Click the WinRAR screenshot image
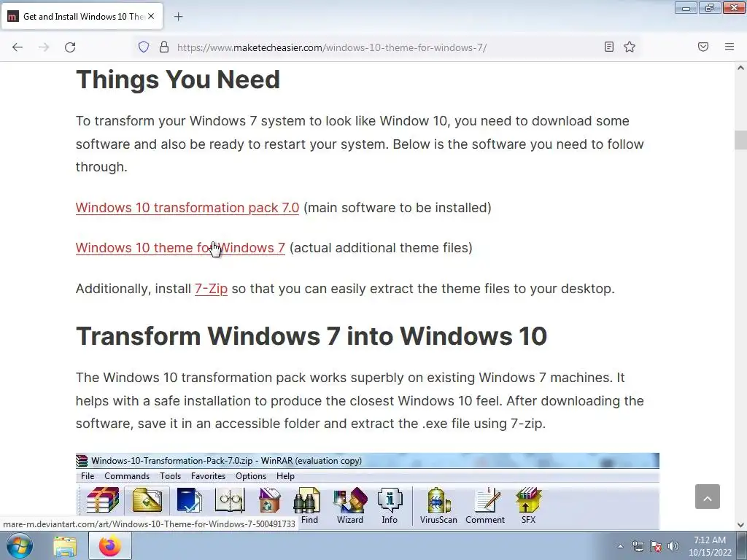 click(368, 491)
